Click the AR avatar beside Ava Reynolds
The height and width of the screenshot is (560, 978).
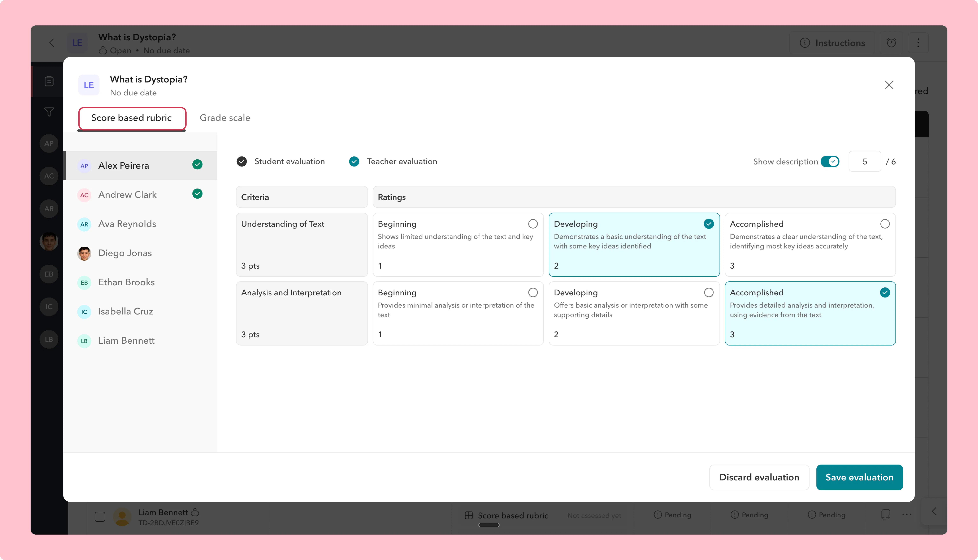[x=84, y=224]
